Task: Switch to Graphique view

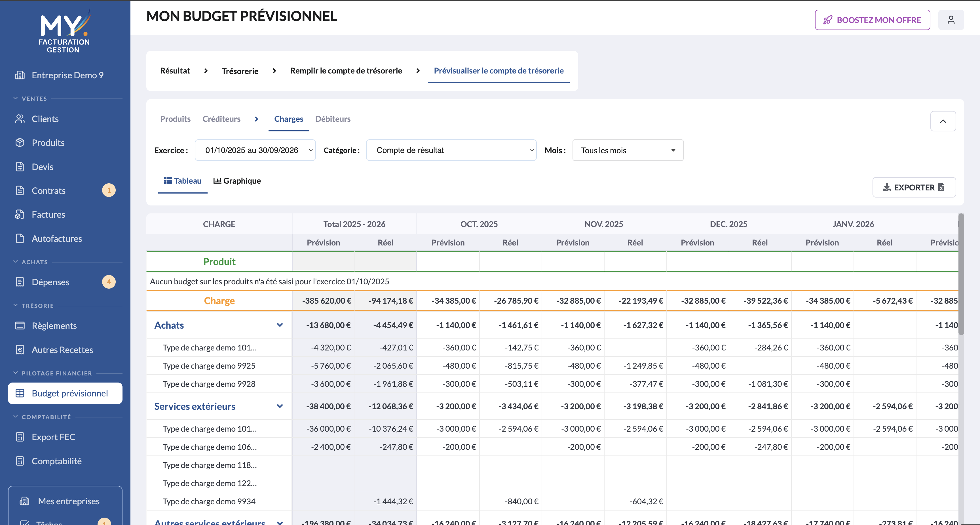Action: pyautogui.click(x=237, y=180)
